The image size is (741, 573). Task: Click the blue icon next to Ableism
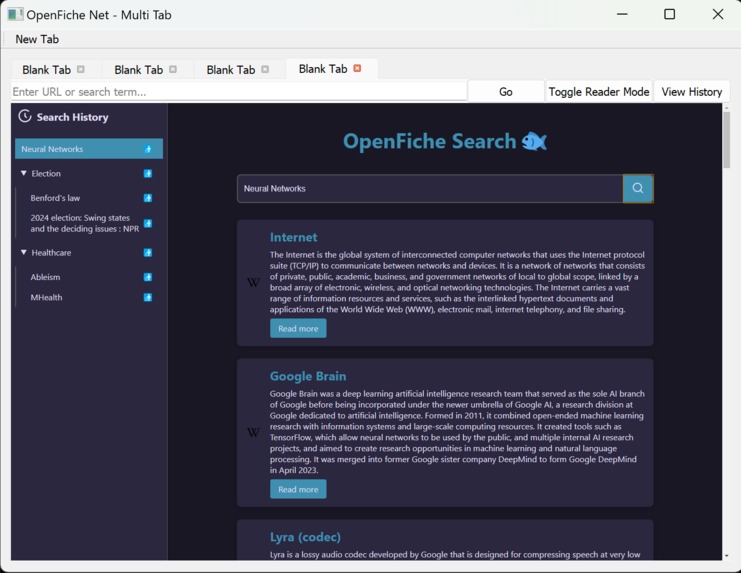point(148,277)
